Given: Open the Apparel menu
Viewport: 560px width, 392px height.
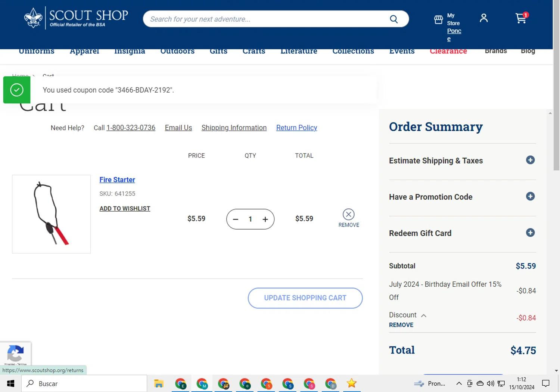Looking at the screenshot, I should click(84, 51).
